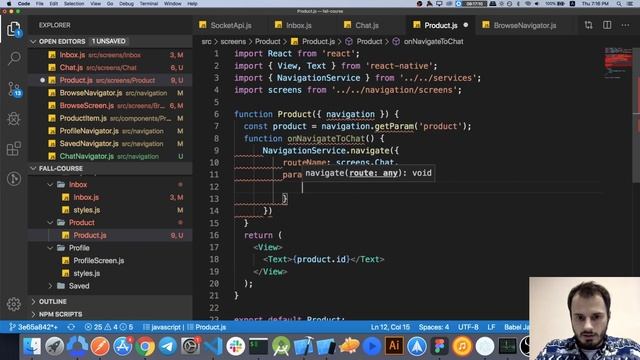
Task: Click the code minimap overview
Action: (x=618, y=63)
